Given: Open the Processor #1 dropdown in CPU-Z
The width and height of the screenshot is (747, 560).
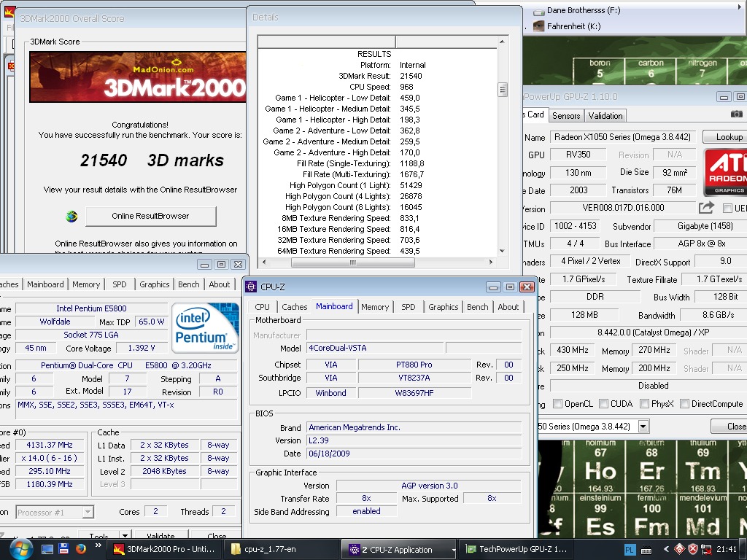Looking at the screenshot, I should point(88,513).
